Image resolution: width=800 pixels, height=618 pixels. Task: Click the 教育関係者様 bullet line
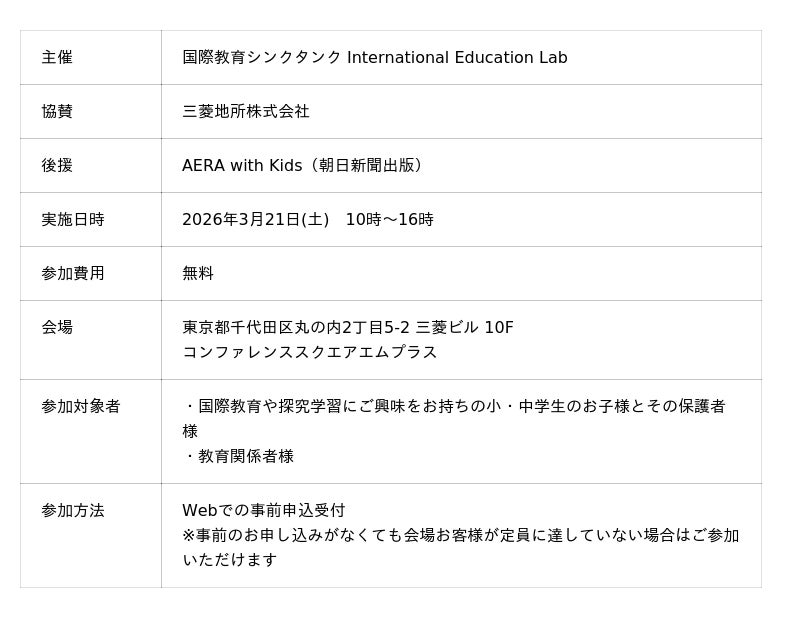coord(239,457)
